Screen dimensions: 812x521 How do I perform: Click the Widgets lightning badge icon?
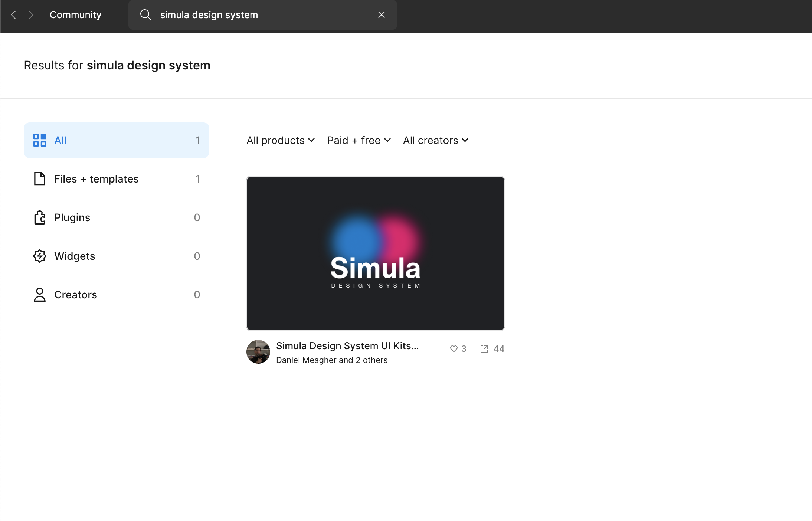39,256
